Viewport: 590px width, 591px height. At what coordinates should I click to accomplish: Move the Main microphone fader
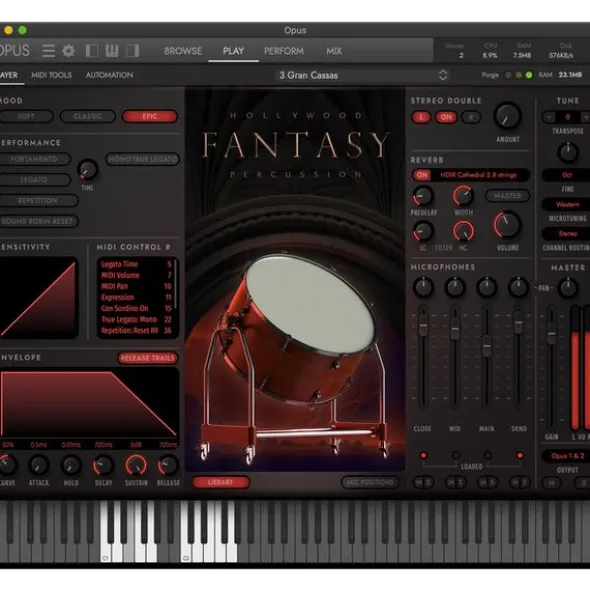click(487, 345)
